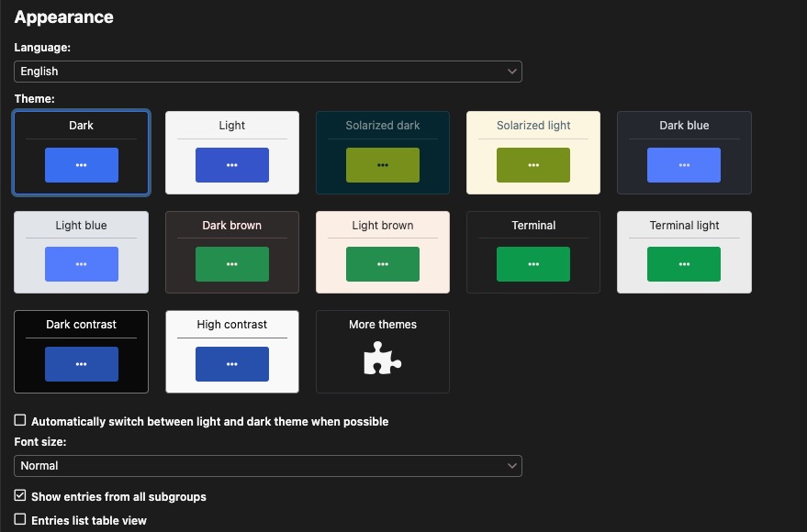
Task: Select the Light blue theme
Action: pyautogui.click(x=81, y=252)
